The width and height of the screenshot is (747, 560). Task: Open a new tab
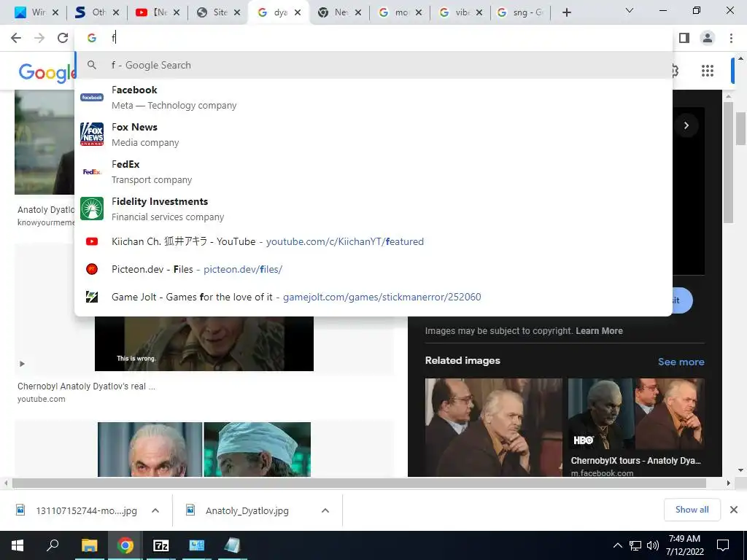point(566,12)
